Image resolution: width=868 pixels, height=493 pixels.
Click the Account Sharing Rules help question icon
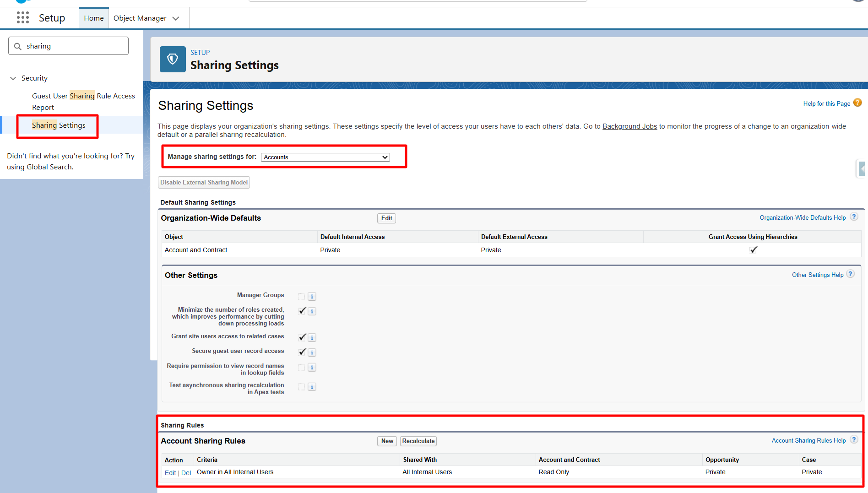pos(854,440)
